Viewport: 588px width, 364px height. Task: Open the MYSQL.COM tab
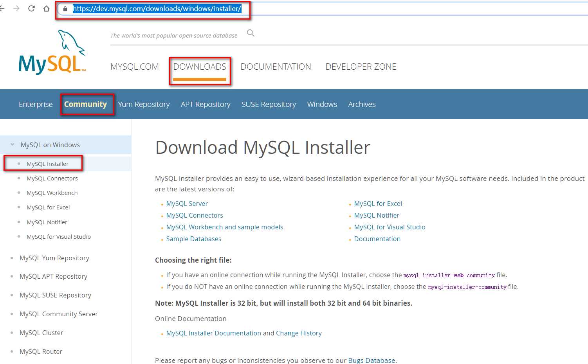coord(135,67)
